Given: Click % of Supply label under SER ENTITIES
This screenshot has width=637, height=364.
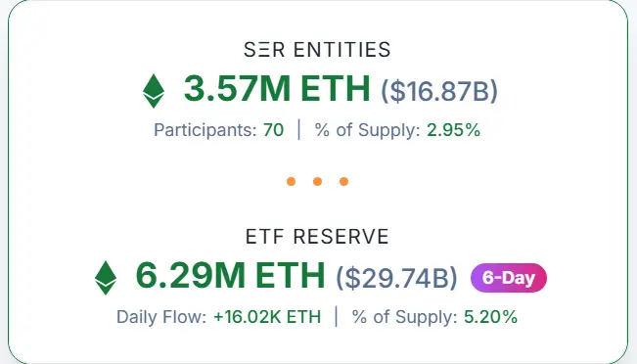Looking at the screenshot, I should (367, 130).
